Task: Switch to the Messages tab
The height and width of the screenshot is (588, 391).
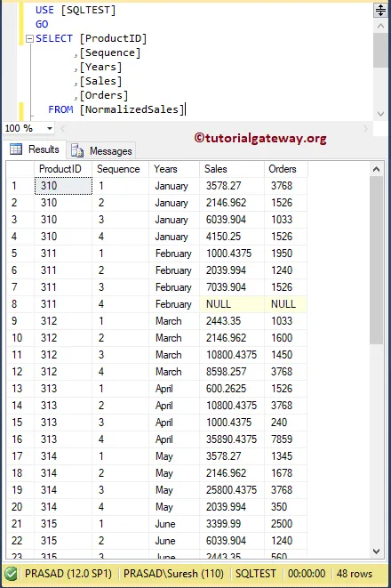Action: click(101, 151)
